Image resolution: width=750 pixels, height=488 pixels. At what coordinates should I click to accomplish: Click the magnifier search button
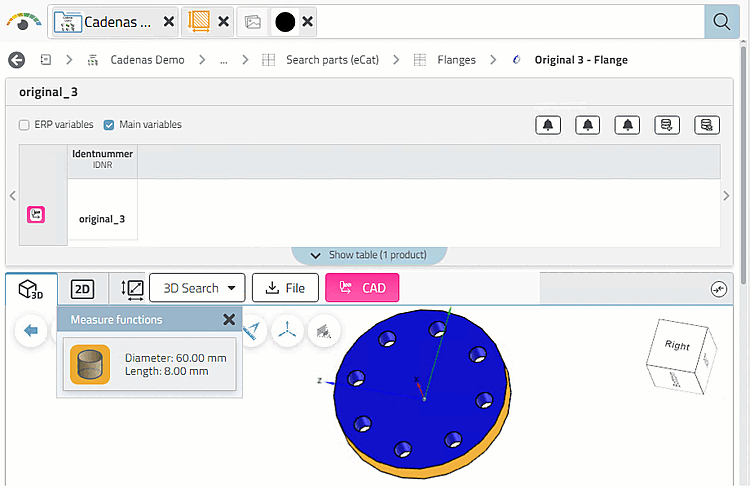click(721, 22)
